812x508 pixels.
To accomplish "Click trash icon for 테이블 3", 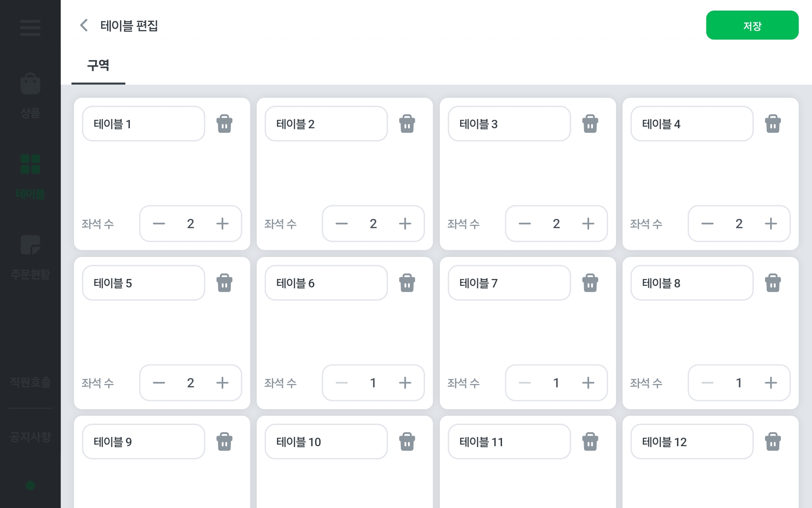I will (590, 124).
